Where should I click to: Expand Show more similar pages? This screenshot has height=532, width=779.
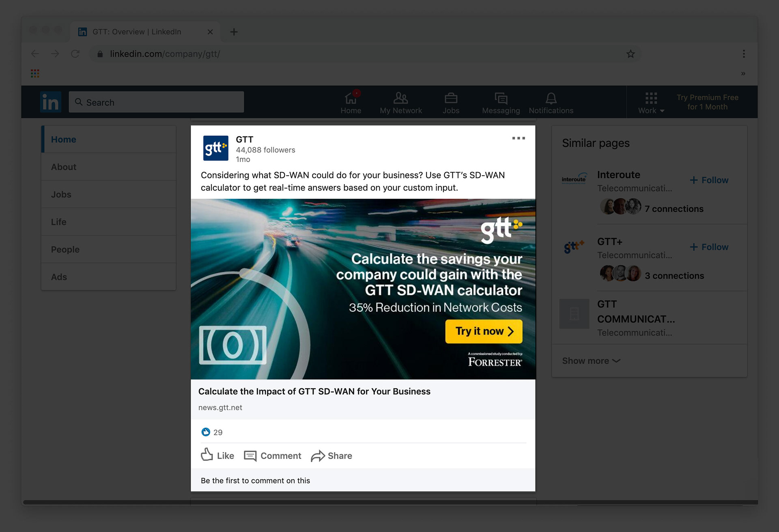click(591, 361)
